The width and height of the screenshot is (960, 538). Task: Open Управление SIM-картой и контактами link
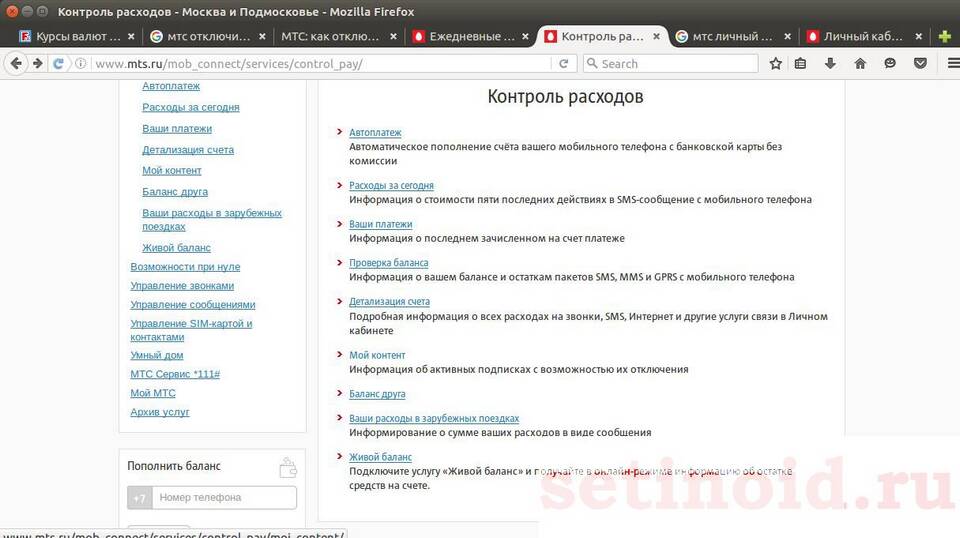191,330
